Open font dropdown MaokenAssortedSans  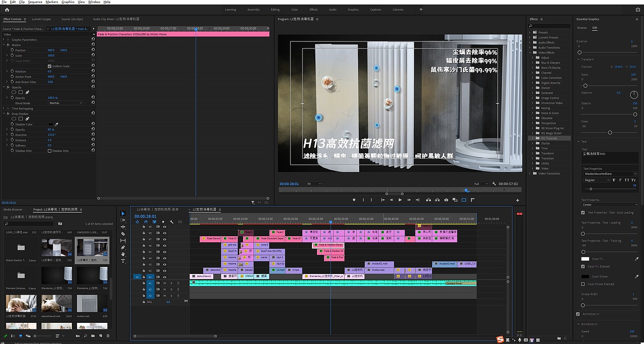coord(610,174)
